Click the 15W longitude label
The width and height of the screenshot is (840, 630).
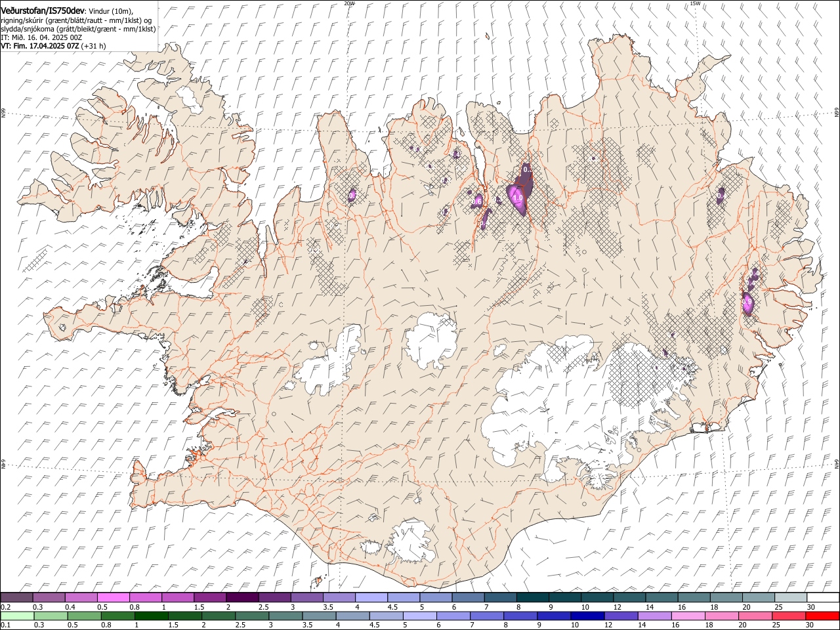pos(695,3)
